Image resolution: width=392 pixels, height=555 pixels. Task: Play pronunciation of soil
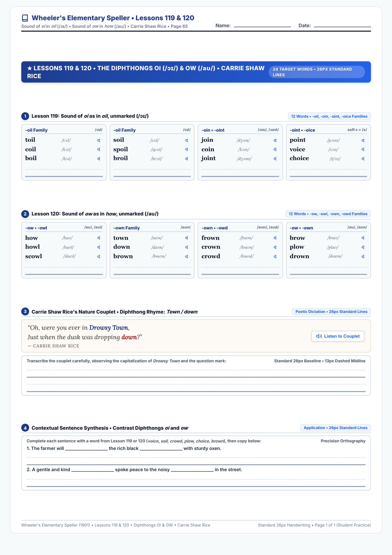(x=187, y=140)
